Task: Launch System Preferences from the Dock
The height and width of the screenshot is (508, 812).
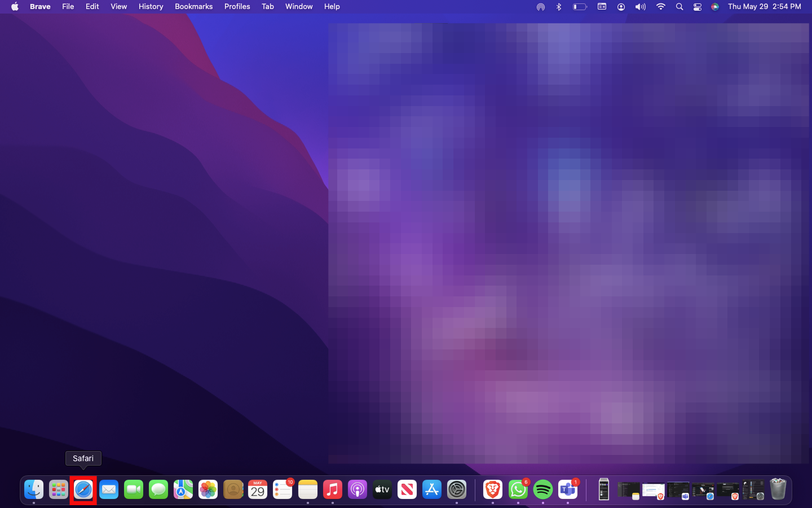Action: point(457,489)
